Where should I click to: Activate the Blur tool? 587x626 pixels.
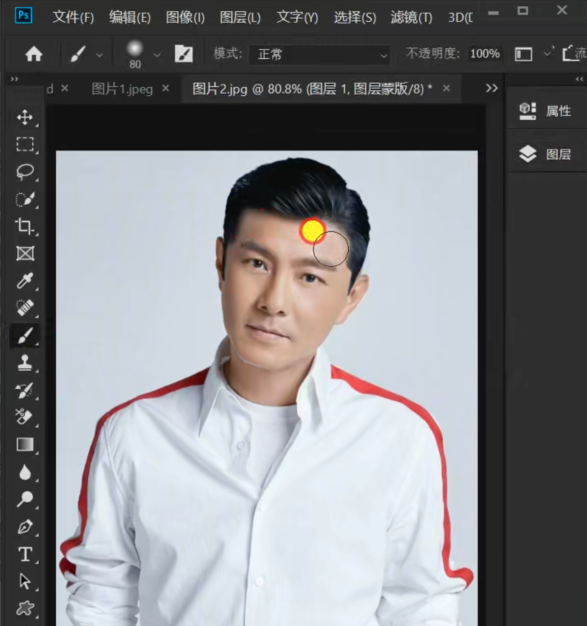pos(25,472)
